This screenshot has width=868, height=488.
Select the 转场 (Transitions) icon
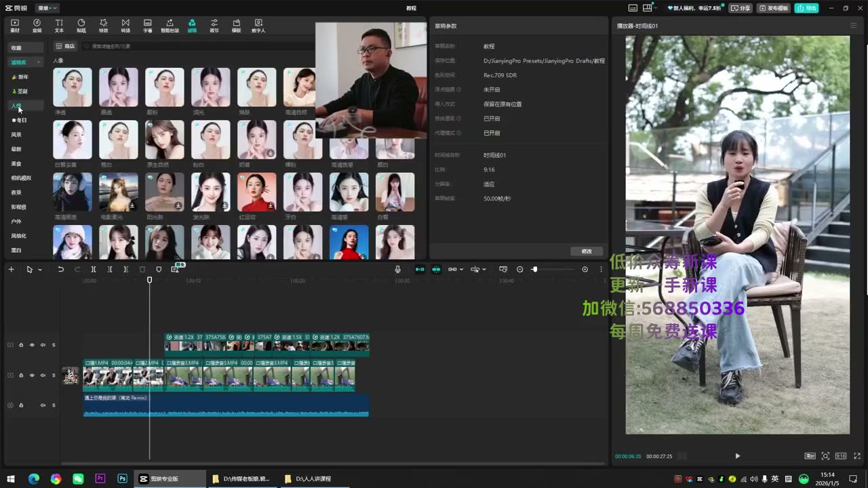125,26
